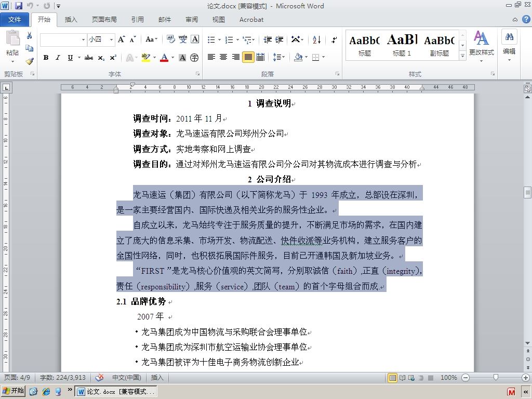Apply strikethrough with the abc icon
The height and width of the screenshot is (399, 532).
[89, 58]
